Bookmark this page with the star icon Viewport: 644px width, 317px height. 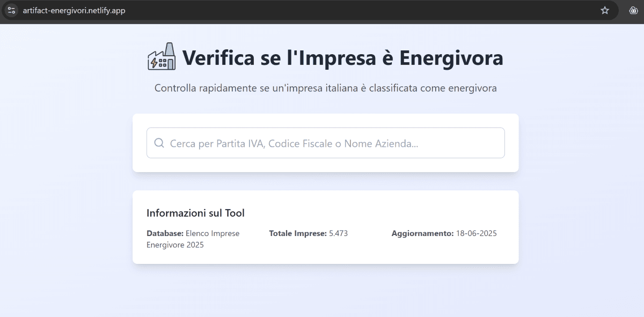click(605, 10)
